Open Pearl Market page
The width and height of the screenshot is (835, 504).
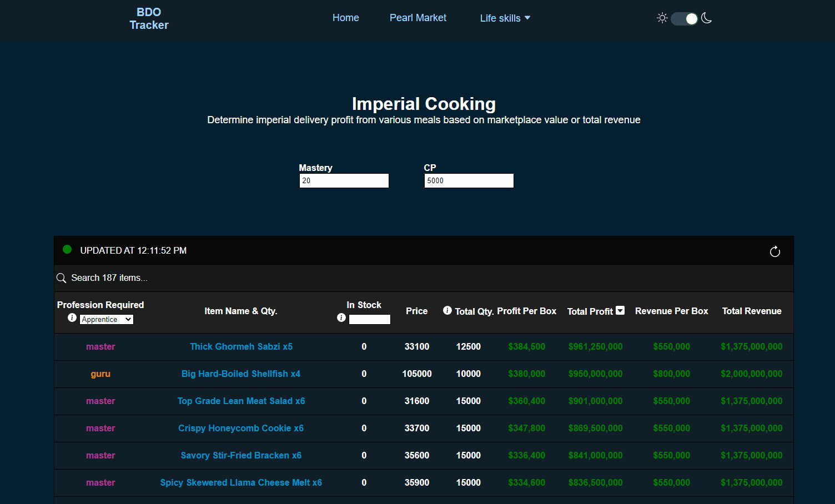(418, 18)
